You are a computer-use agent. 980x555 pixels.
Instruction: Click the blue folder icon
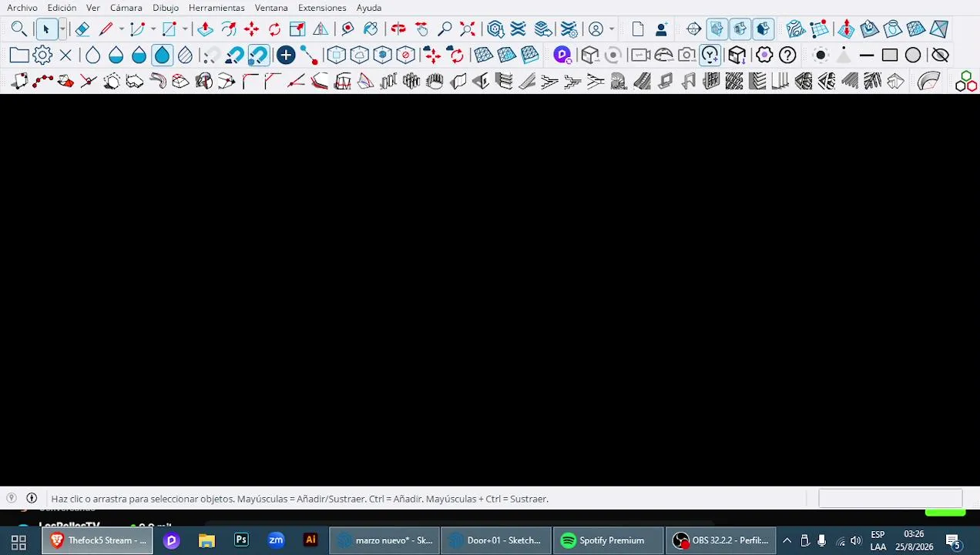point(19,55)
